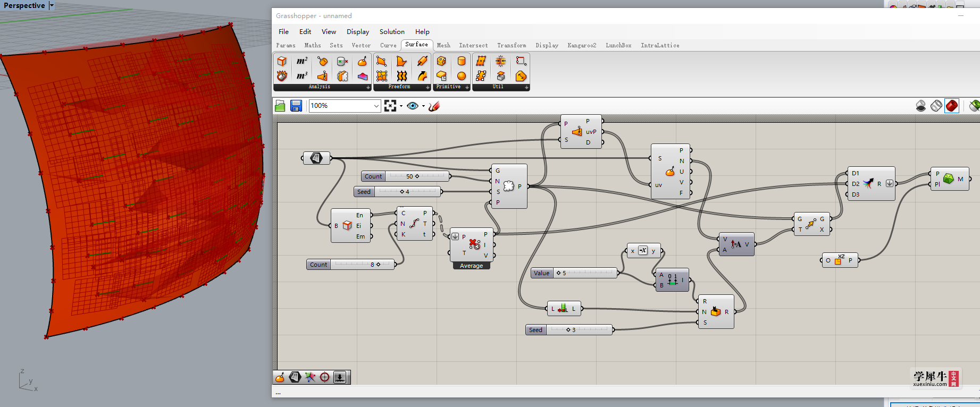Switch to the LunchBox tab
The image size is (980, 407).
[618, 45]
